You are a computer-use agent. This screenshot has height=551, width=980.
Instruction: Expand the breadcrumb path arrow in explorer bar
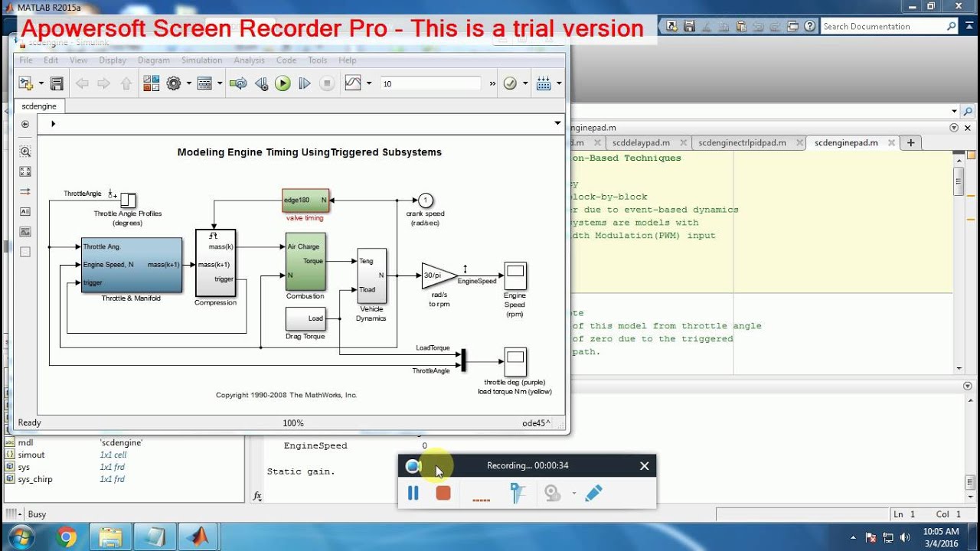pyautogui.click(x=53, y=124)
